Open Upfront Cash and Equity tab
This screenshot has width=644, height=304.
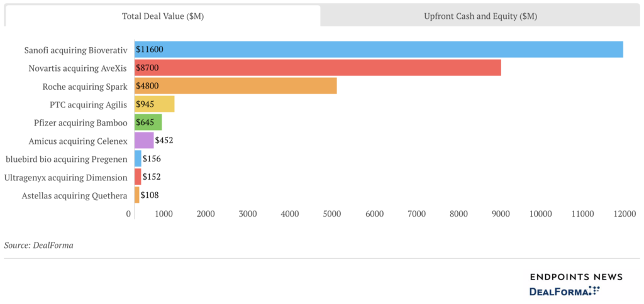(480, 16)
